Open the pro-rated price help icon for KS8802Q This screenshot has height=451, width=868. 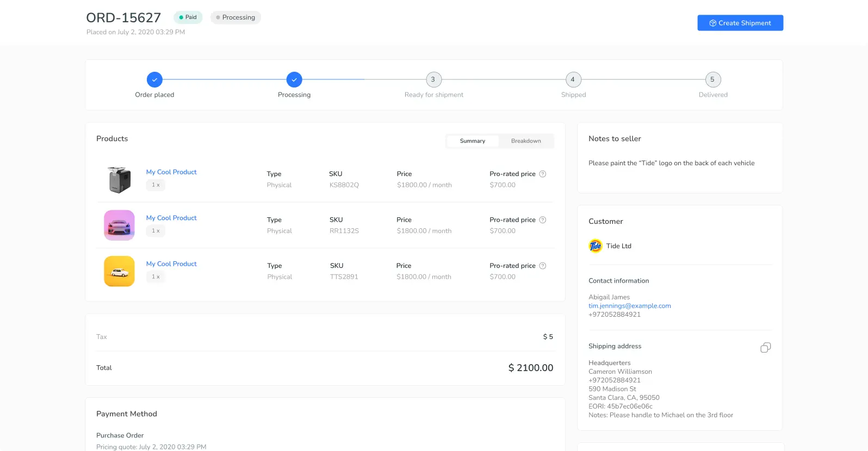(542, 174)
